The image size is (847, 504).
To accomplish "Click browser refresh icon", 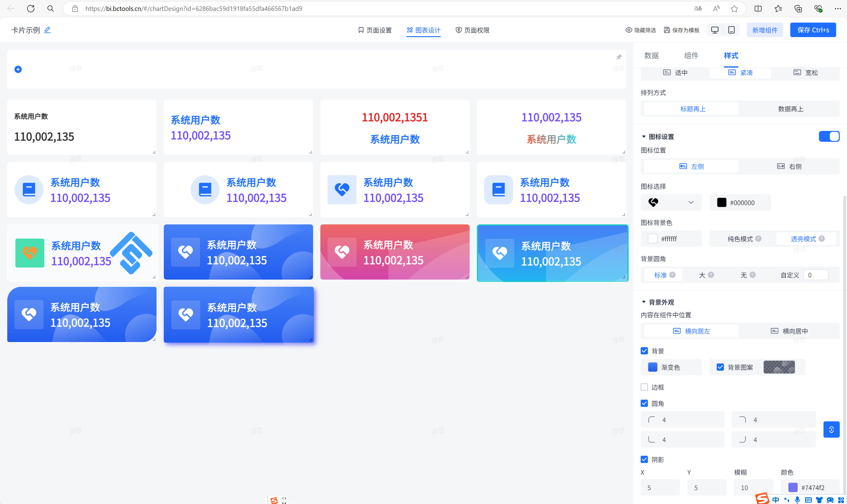I will (x=30, y=8).
